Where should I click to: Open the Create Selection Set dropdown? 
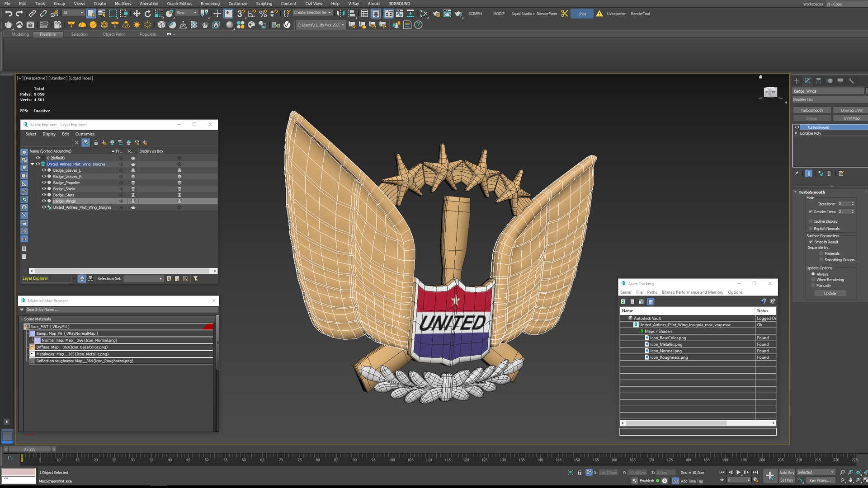(312, 13)
